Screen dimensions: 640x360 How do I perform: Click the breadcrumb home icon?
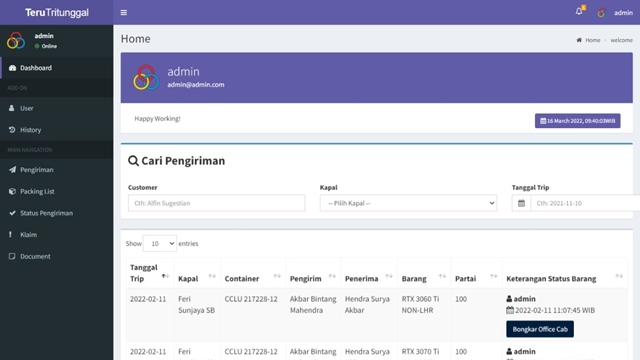tap(579, 40)
